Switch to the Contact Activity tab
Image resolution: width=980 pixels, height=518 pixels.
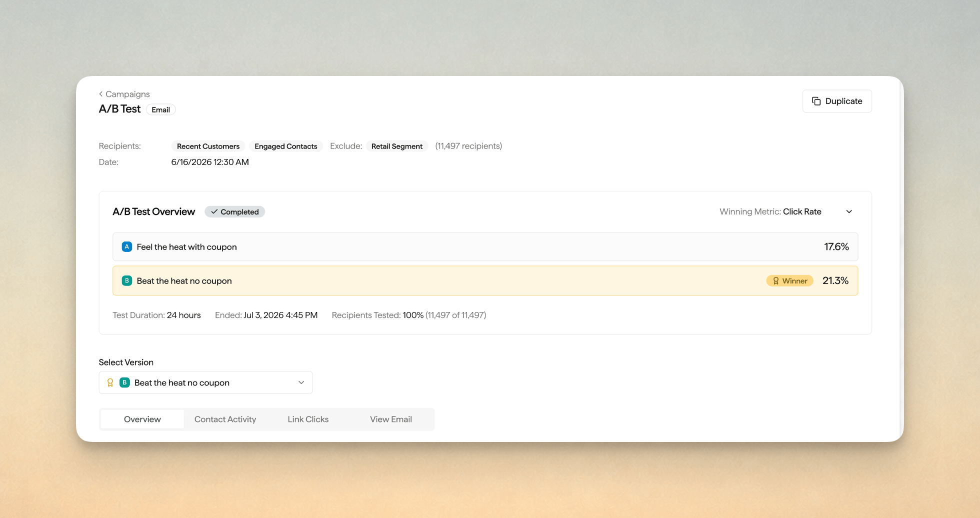[x=225, y=419]
